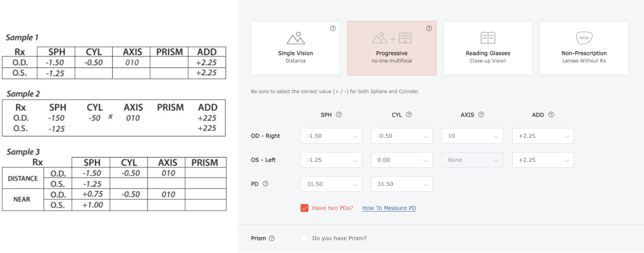Click the PD help question icon
This screenshot has width=644, height=253.
click(265, 184)
